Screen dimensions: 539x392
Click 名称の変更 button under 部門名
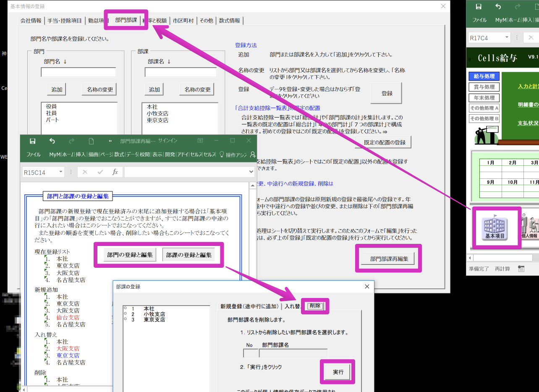pos(99,89)
